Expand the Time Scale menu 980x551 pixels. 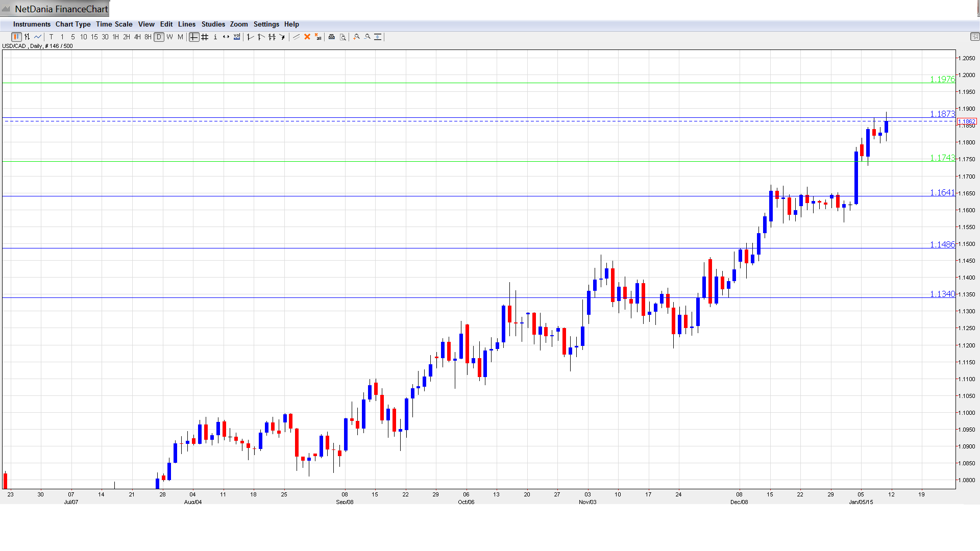(x=114, y=24)
